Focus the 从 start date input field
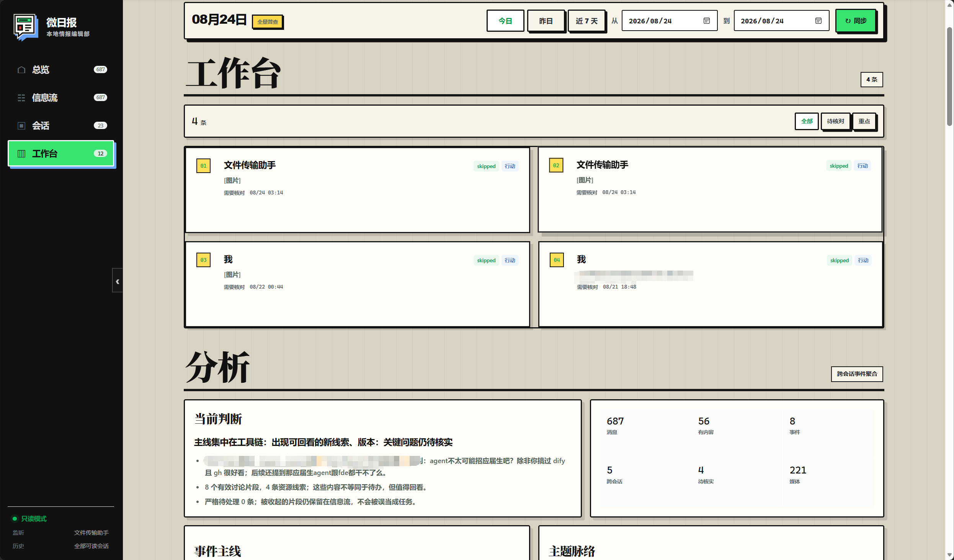 669,21
